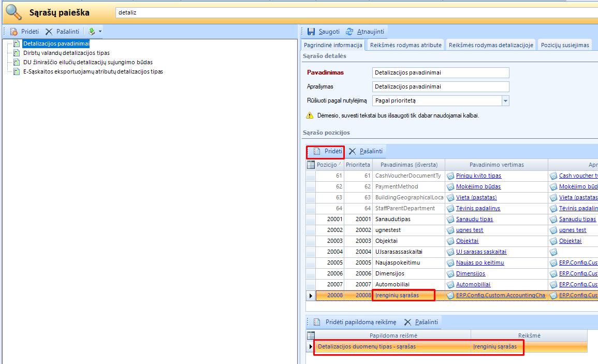This screenshot has width=598, height=364.
Task: Open the Naujas po keitimu link
Action: point(480,263)
